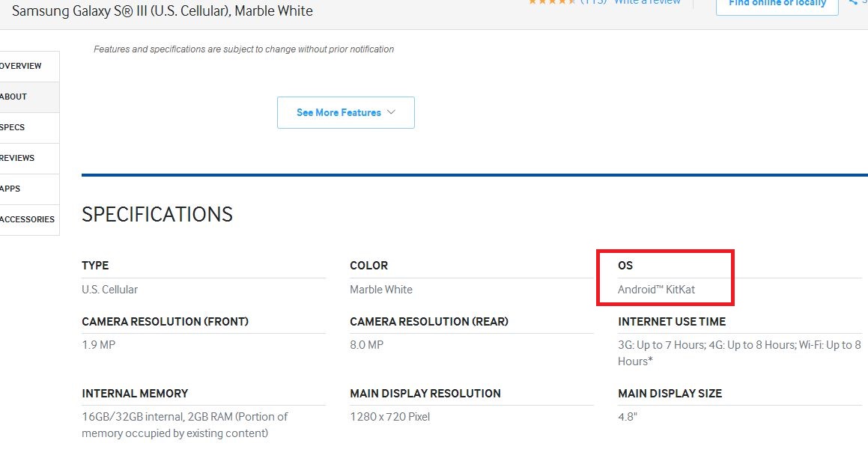Click the Samsung Galaxy S III product title

(x=163, y=11)
